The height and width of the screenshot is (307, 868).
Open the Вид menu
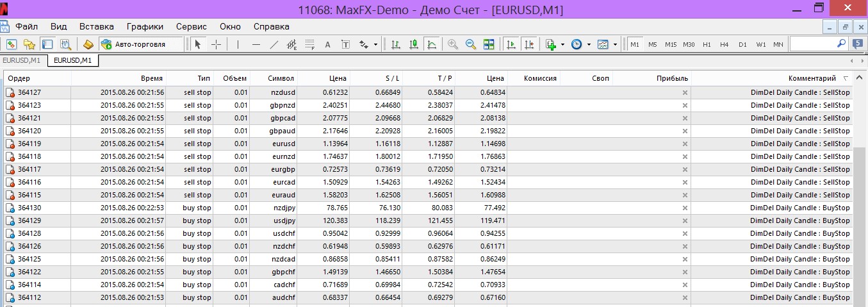58,26
